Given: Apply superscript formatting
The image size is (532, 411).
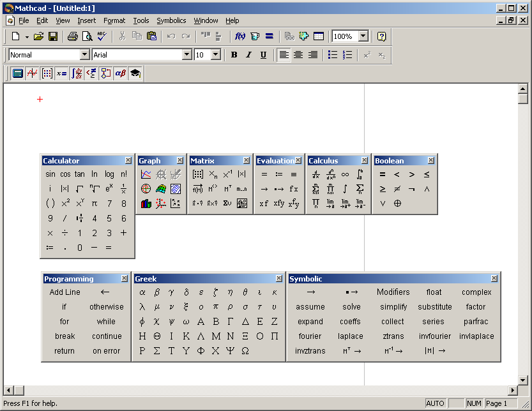Looking at the screenshot, I should pyautogui.click(x=367, y=55).
